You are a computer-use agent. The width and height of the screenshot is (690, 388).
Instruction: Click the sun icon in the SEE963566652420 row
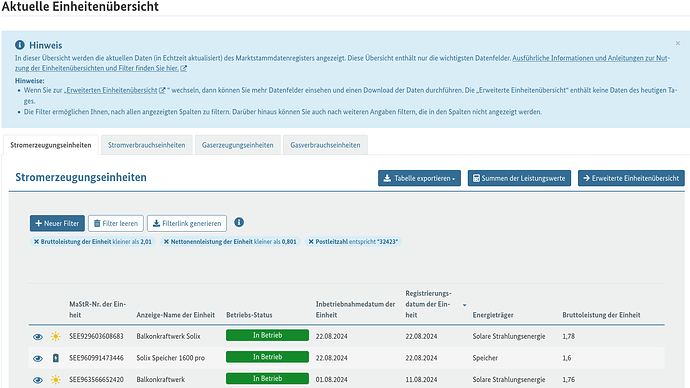coord(55,380)
